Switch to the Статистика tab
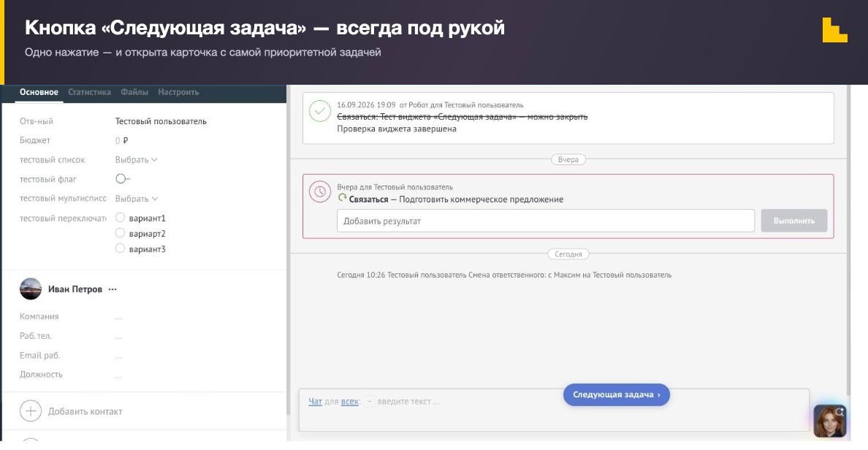The height and width of the screenshot is (450, 868). [x=90, y=93]
